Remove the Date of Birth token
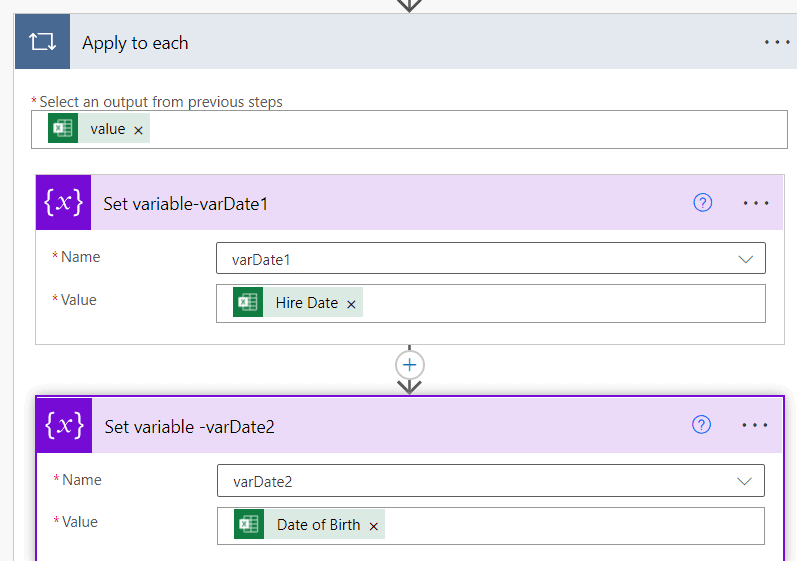 click(x=374, y=526)
